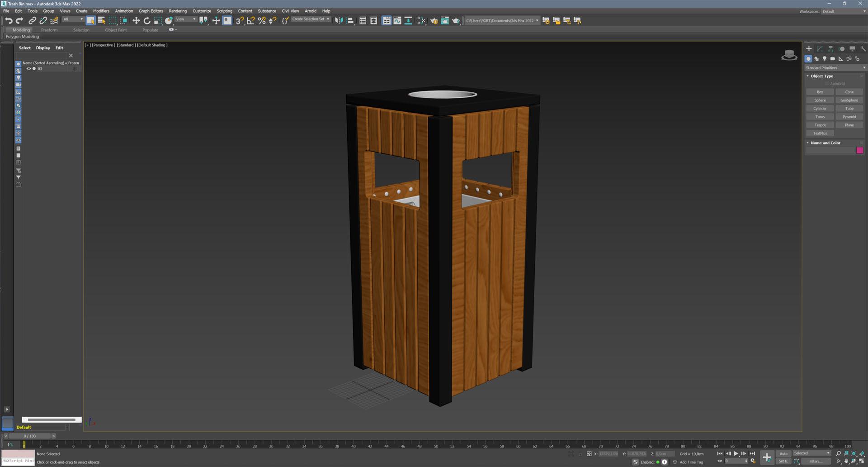Click the Unlink Selection icon
Viewport: 868px width, 467px height.
pyautogui.click(x=43, y=20)
